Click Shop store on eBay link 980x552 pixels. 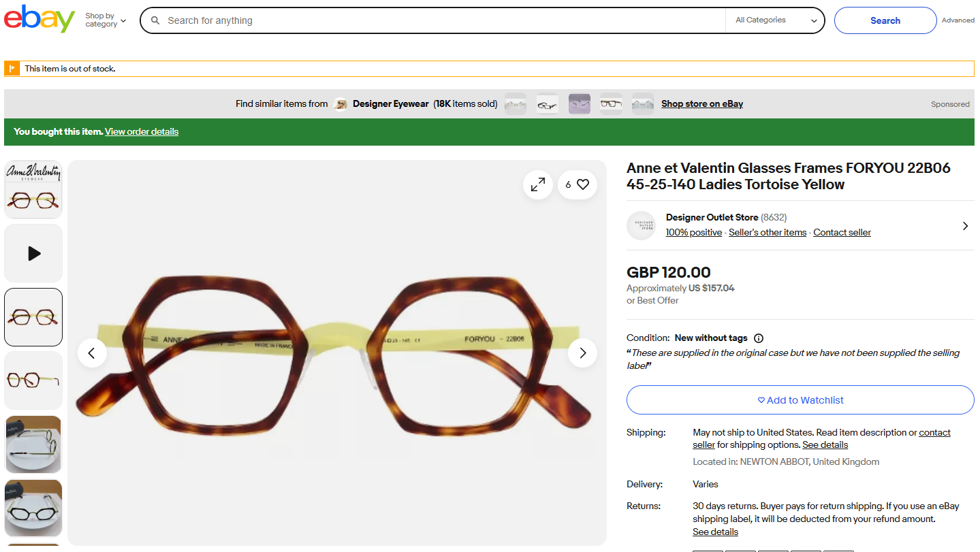tap(702, 104)
